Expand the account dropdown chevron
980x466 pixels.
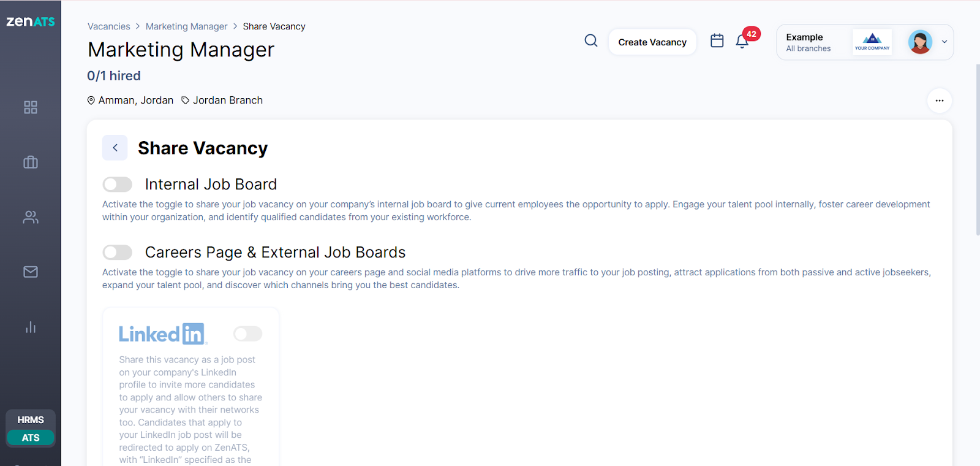(944, 42)
